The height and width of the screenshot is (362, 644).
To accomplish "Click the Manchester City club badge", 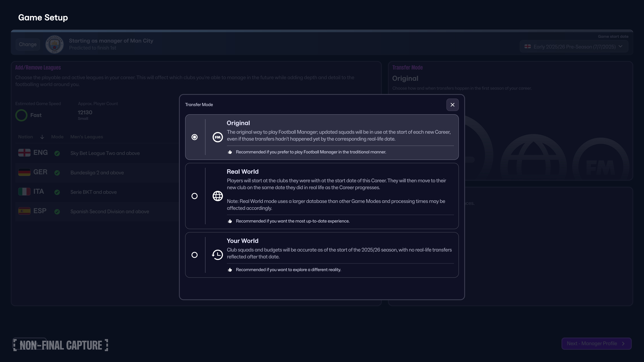I will pos(55,44).
